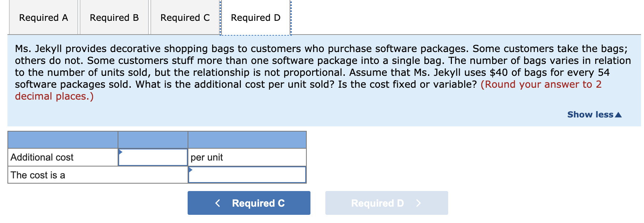
Task: Select the active Required D tab
Action: [255, 17]
